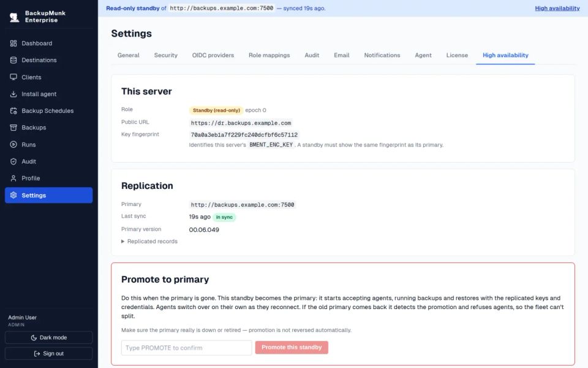Click the epoch 0 text

[256, 110]
